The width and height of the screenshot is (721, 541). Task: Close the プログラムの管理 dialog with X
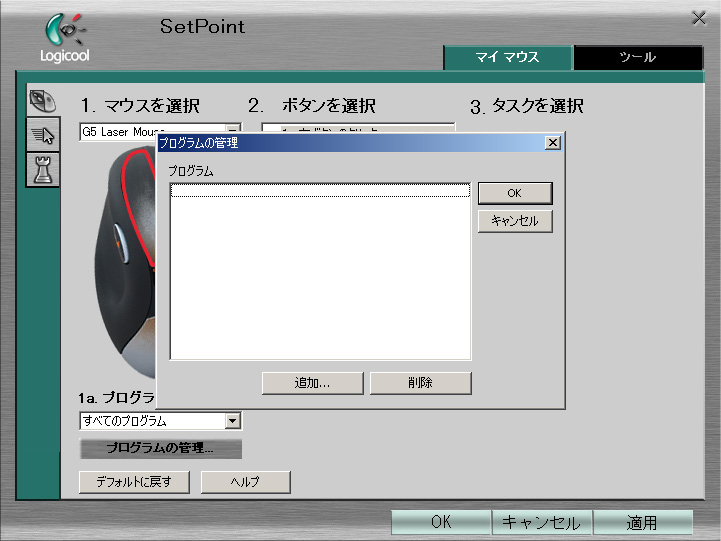552,143
